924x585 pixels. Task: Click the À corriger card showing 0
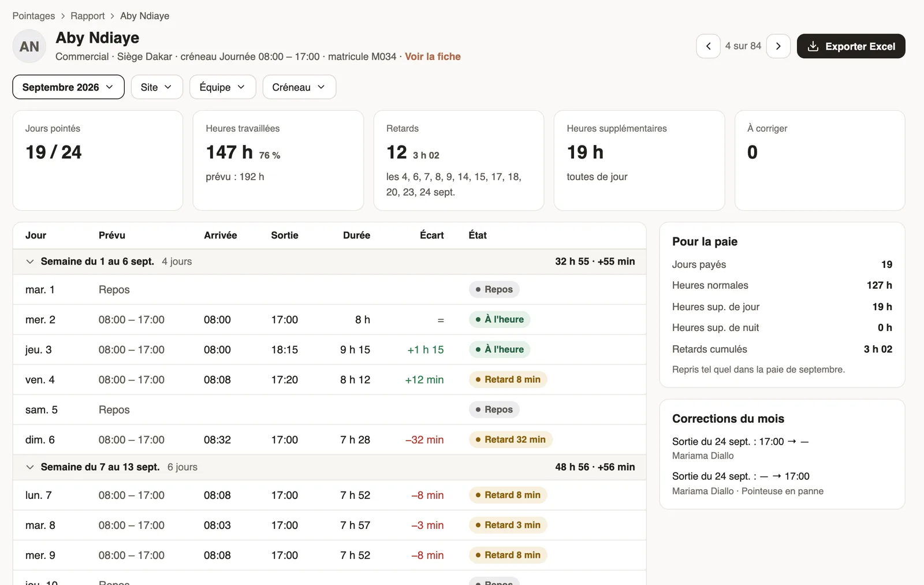point(819,161)
